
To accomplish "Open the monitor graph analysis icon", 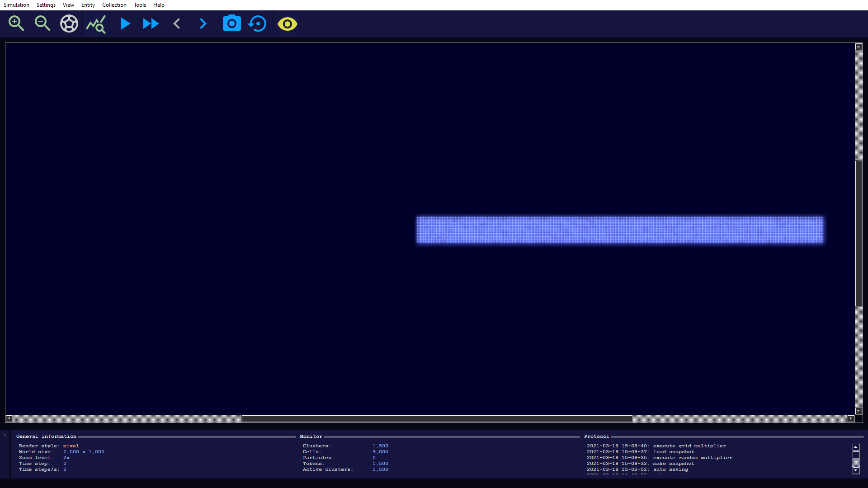I will pos(96,24).
